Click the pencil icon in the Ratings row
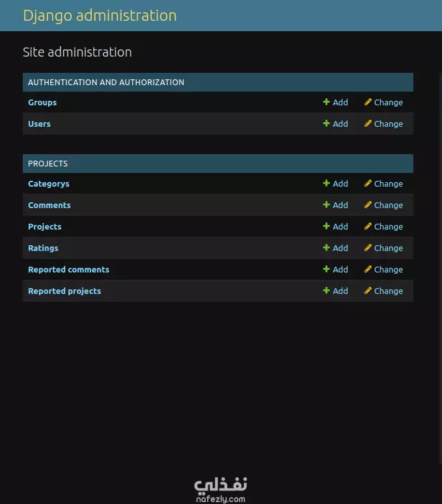 (x=368, y=248)
